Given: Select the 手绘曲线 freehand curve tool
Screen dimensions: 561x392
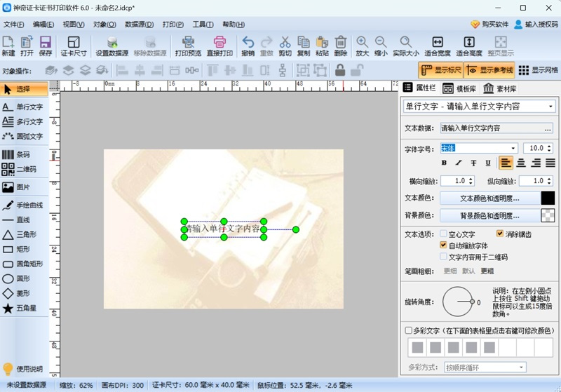Looking at the screenshot, I should point(22,205).
